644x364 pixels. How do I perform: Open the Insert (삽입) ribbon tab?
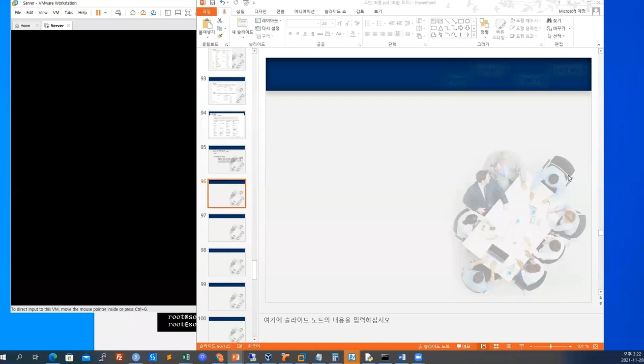240,11
